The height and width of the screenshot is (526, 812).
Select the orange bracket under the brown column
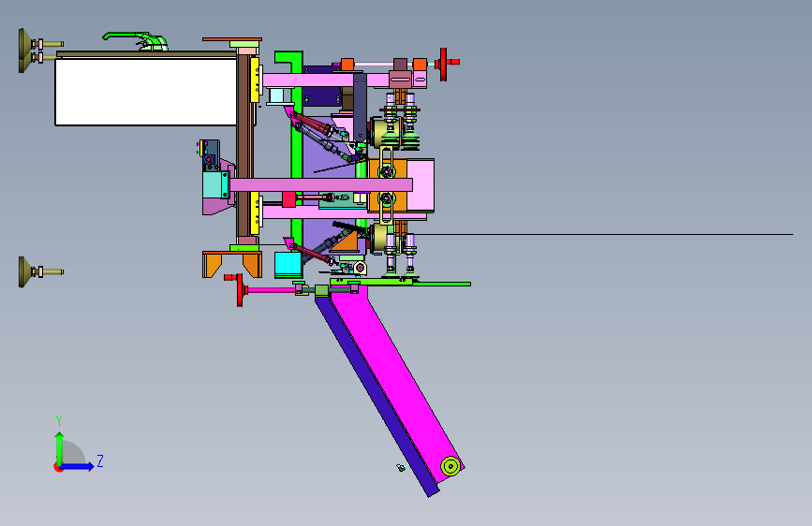click(x=232, y=264)
